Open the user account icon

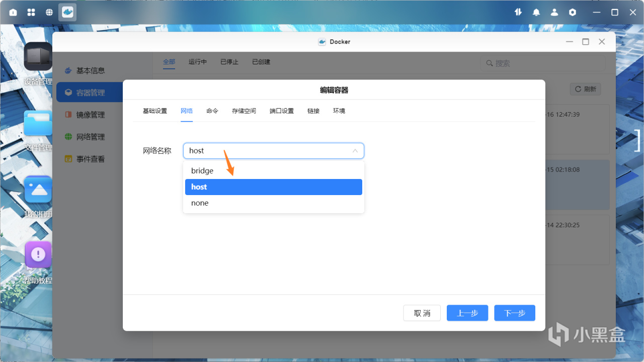(554, 12)
